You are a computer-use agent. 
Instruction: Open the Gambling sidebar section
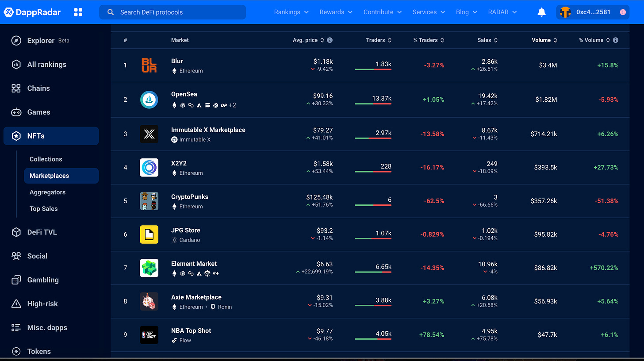(x=43, y=280)
